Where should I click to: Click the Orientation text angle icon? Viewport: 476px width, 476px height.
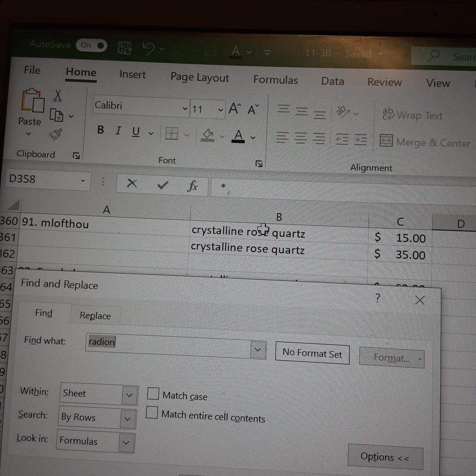click(x=343, y=112)
